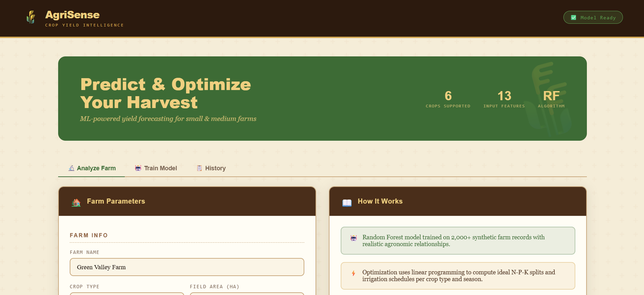Click the "Random Forest model trained" note
Image resolution: width=644 pixels, height=295 pixels.
458,241
